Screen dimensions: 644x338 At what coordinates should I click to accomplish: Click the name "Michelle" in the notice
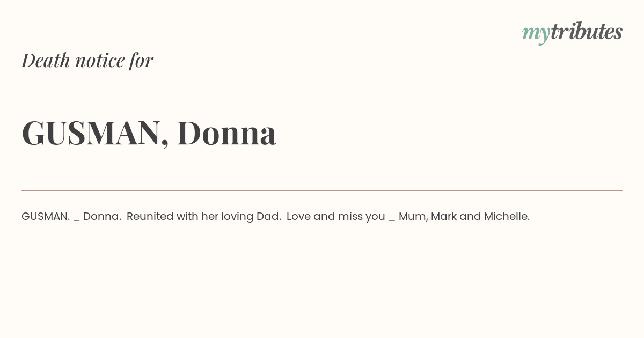(505, 216)
